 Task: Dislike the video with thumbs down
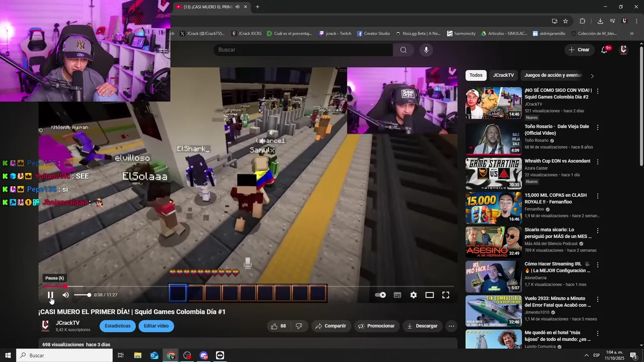pyautogui.click(x=299, y=326)
